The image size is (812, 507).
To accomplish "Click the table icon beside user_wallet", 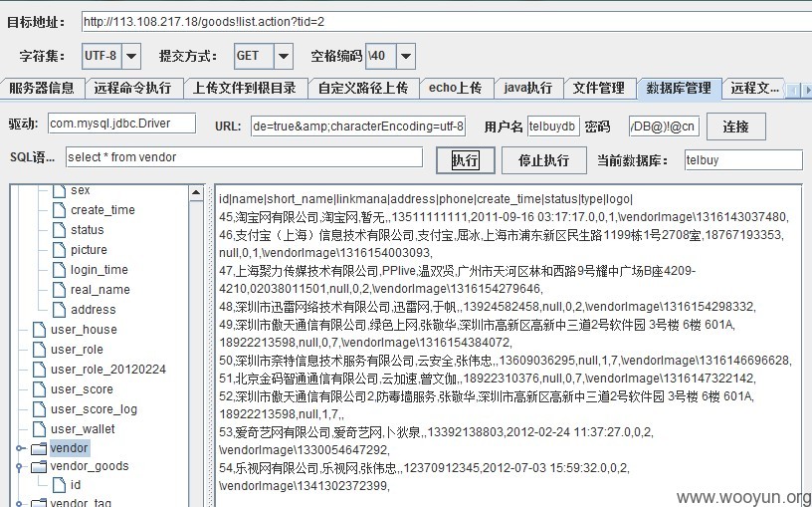I will [40, 428].
